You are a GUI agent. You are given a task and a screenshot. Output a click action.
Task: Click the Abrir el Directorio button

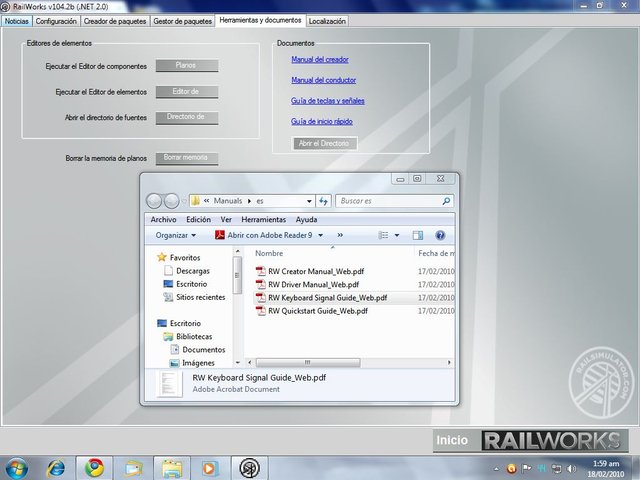pyautogui.click(x=323, y=144)
